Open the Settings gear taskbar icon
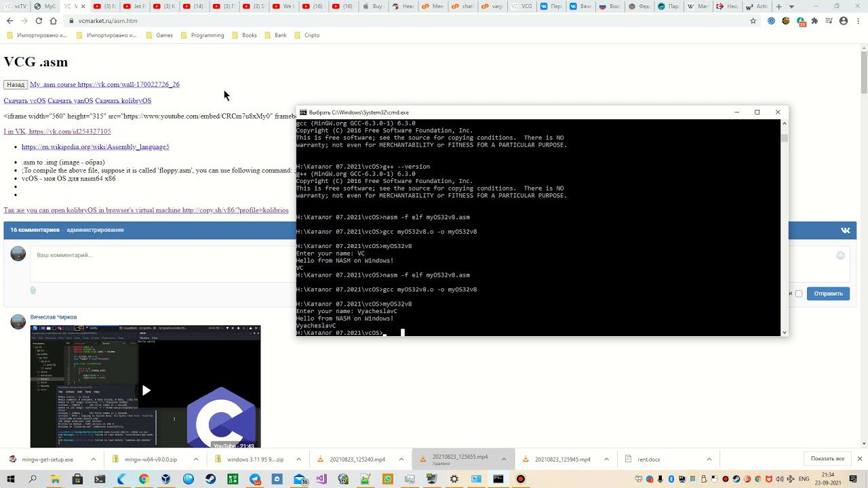This screenshot has width=868, height=488. pos(454,479)
